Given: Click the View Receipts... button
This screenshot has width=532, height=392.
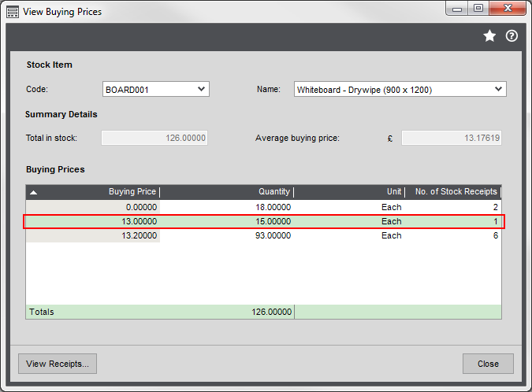Looking at the screenshot, I should point(58,364).
